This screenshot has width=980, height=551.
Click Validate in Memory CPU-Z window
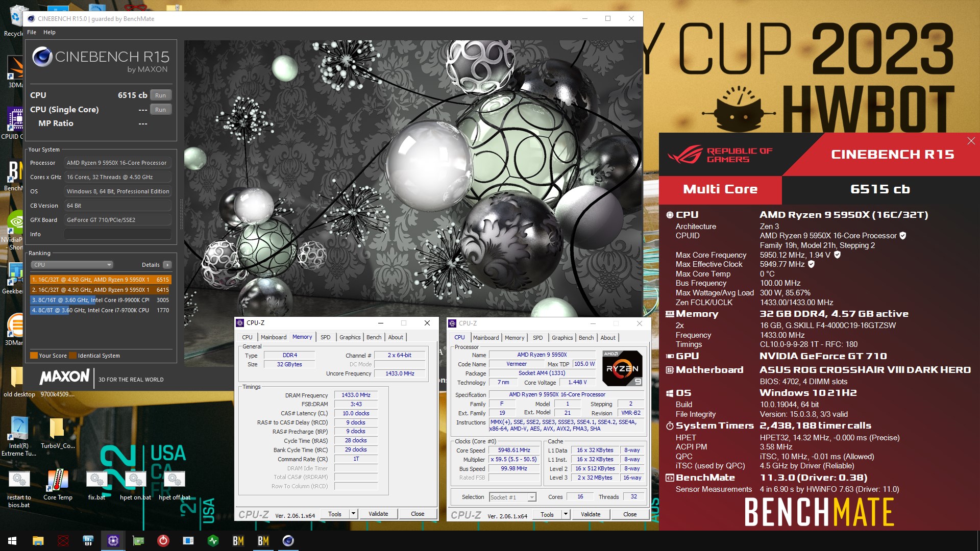(378, 514)
